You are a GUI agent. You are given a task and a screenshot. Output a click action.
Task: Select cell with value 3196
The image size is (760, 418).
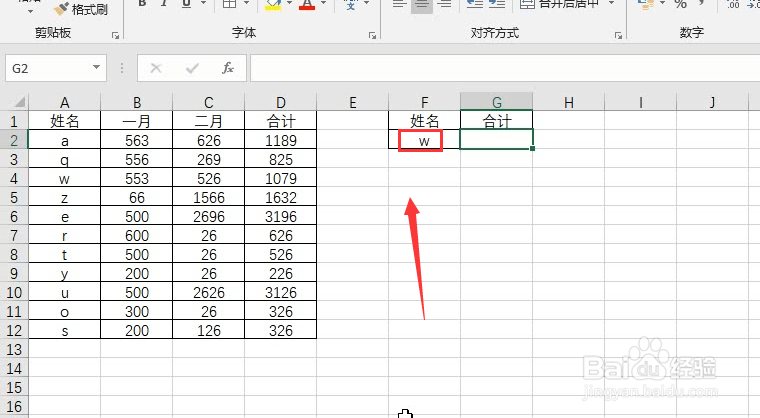281,216
